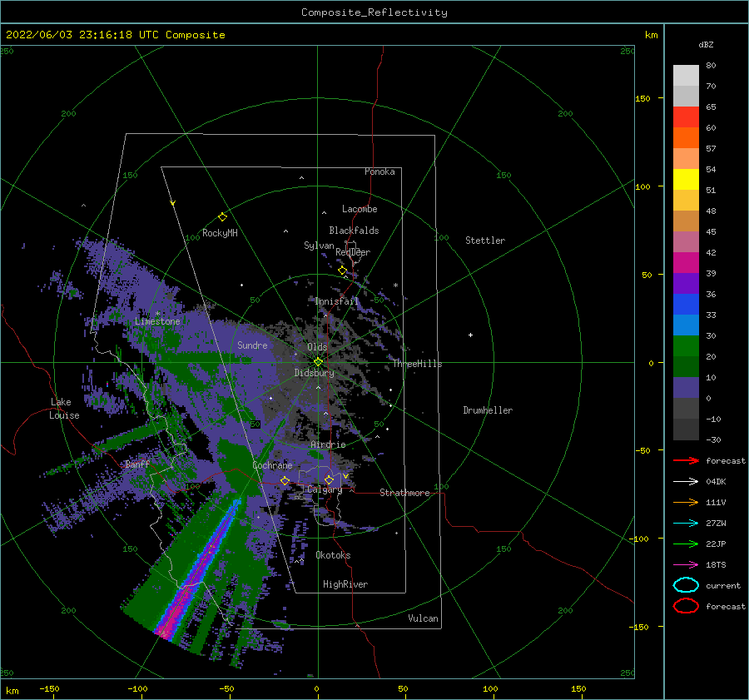The width and height of the screenshot is (749, 700).
Task: Select the orange 111V arrow icon
Action: (686, 502)
